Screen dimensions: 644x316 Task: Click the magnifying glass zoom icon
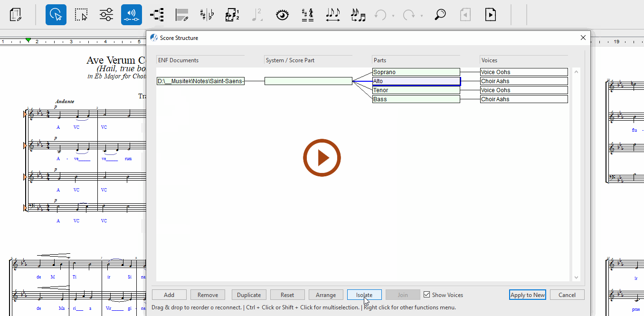[x=440, y=15]
